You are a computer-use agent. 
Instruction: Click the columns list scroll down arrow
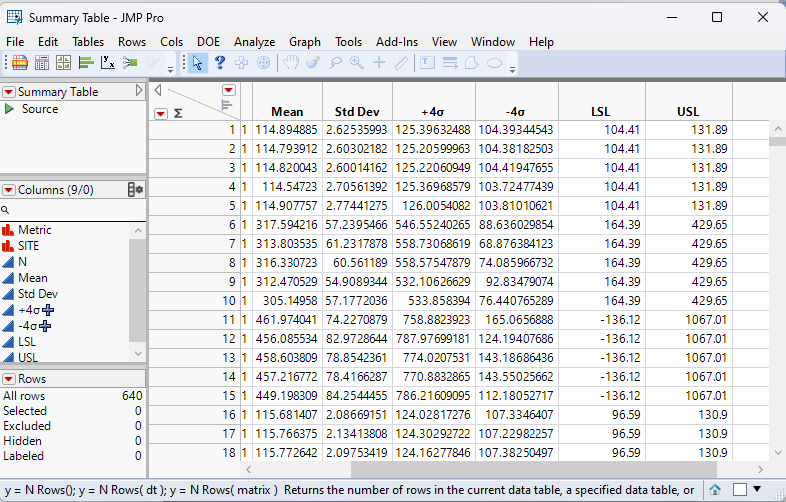(x=138, y=354)
